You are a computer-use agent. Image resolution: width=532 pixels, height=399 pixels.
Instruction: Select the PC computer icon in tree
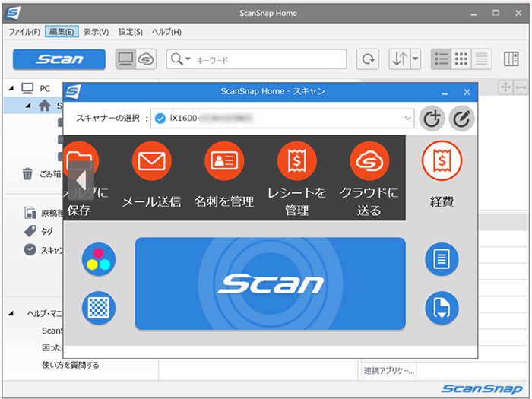pyautogui.click(x=27, y=89)
